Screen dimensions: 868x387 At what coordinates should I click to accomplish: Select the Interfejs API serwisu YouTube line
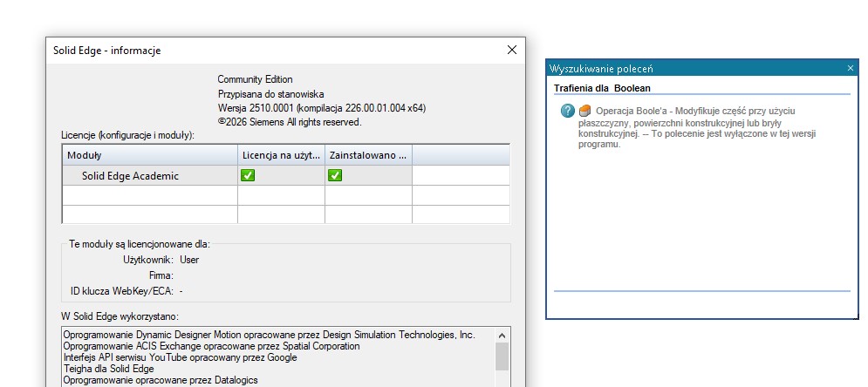[x=180, y=357]
